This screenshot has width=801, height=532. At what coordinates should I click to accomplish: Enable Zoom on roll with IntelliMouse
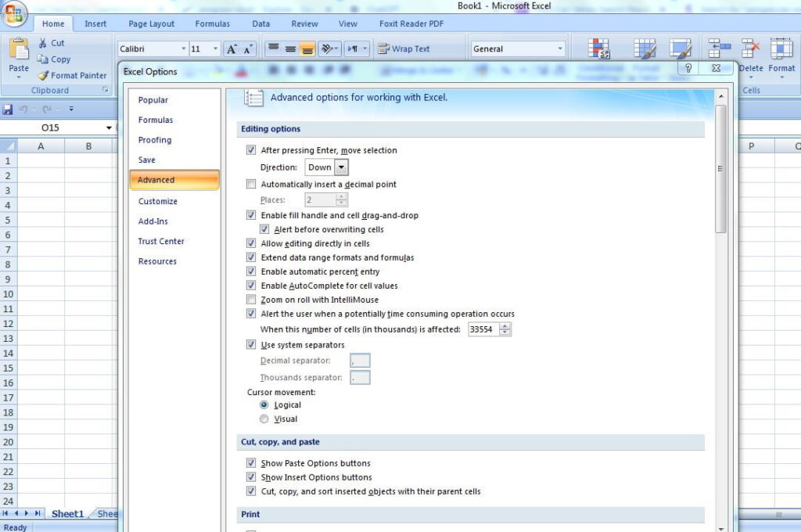click(x=251, y=300)
